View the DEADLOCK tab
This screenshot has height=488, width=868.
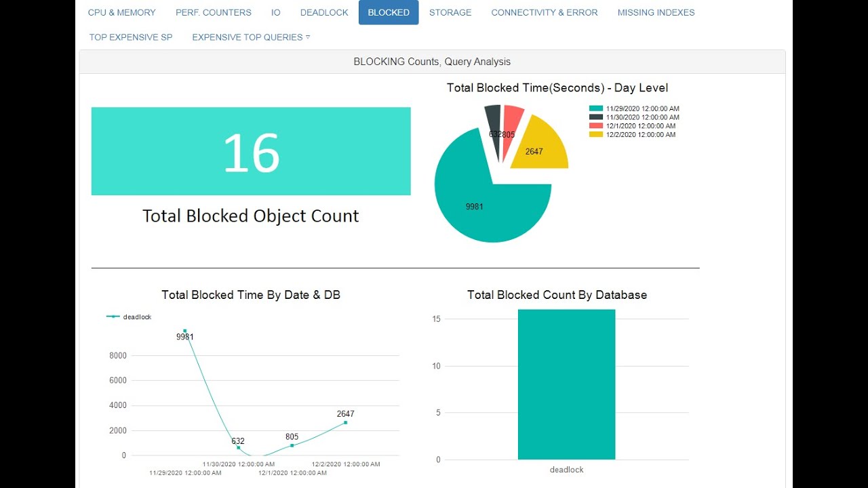324,12
